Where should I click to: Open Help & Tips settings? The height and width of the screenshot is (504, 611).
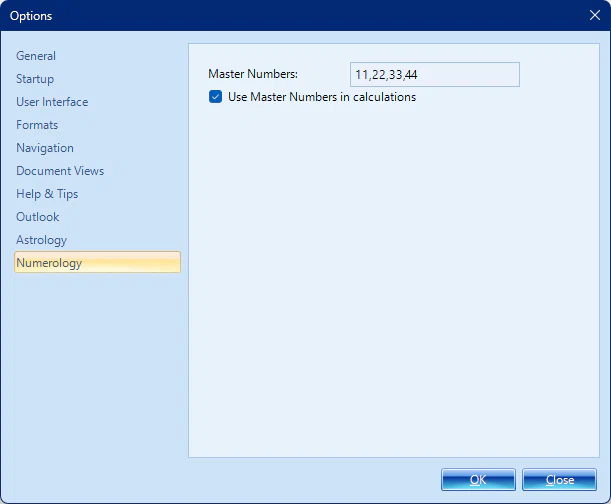[x=47, y=194]
